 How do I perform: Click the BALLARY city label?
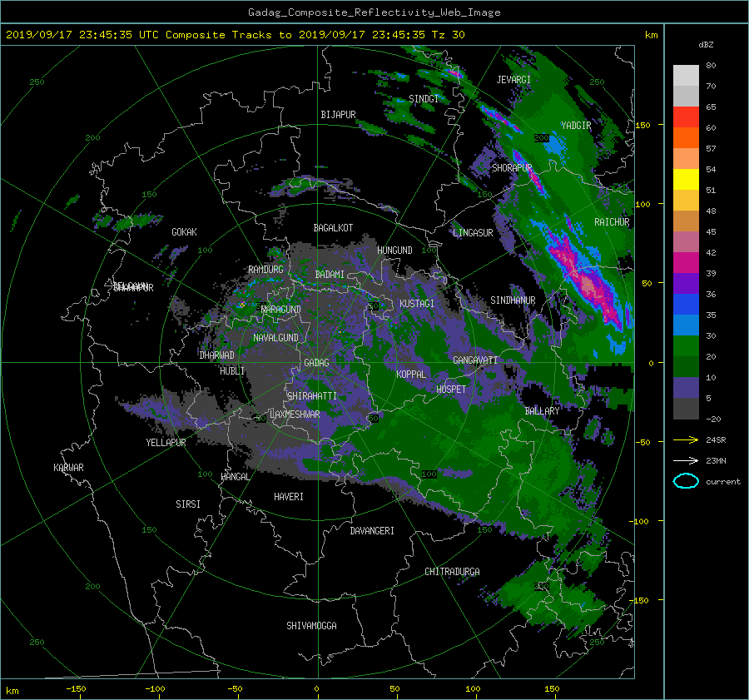[x=542, y=411]
